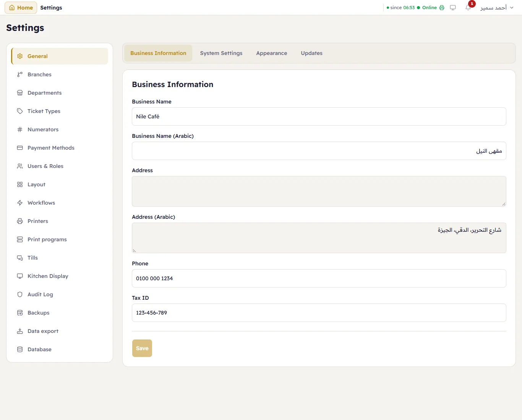Click the Backups icon in sidebar
522x420 pixels.
point(20,313)
